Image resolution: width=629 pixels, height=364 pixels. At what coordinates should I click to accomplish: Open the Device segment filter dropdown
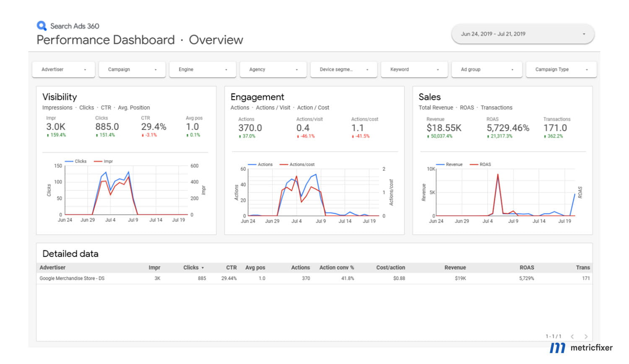tap(344, 70)
